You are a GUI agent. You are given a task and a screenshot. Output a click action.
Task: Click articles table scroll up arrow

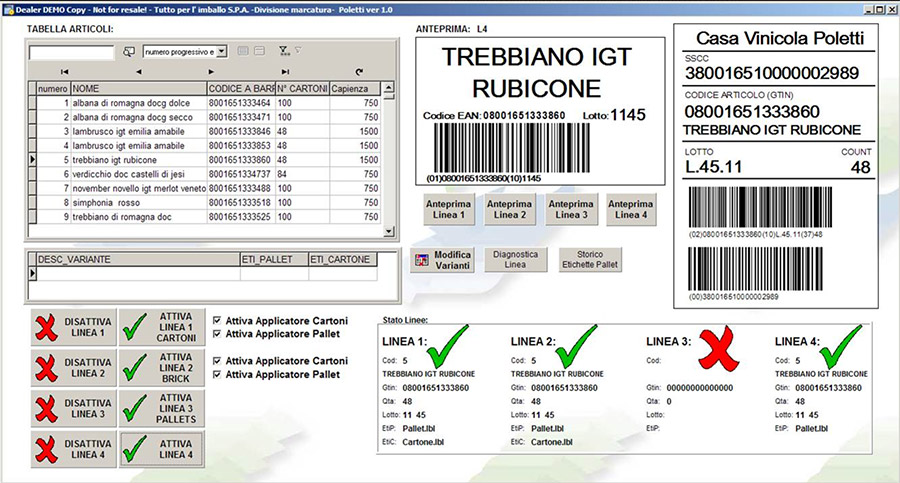[389, 88]
